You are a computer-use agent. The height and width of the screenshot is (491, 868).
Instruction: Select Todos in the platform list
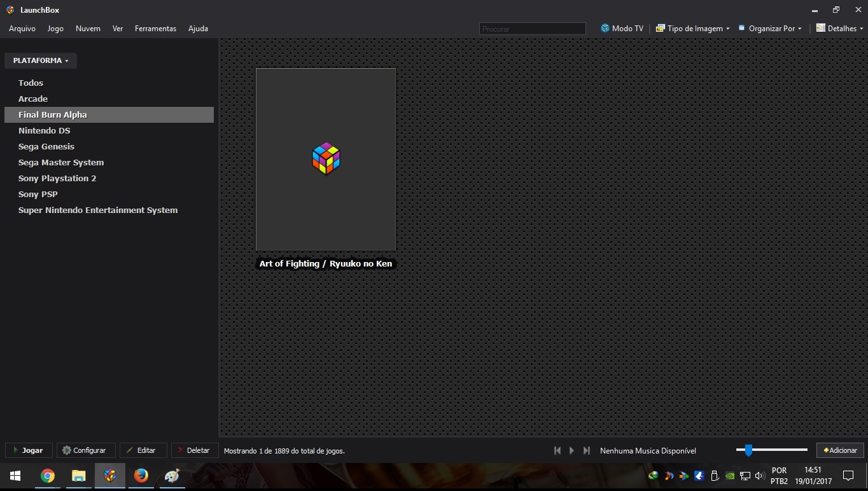coord(109,83)
